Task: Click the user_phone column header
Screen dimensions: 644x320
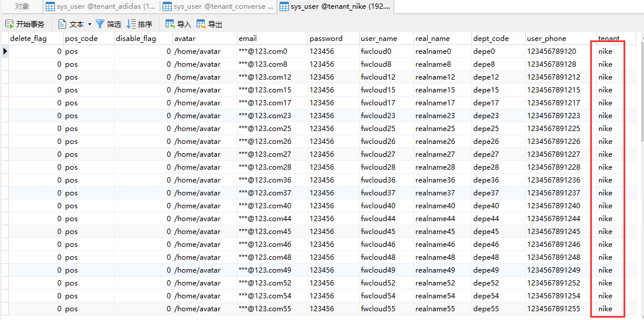Action: click(546, 39)
